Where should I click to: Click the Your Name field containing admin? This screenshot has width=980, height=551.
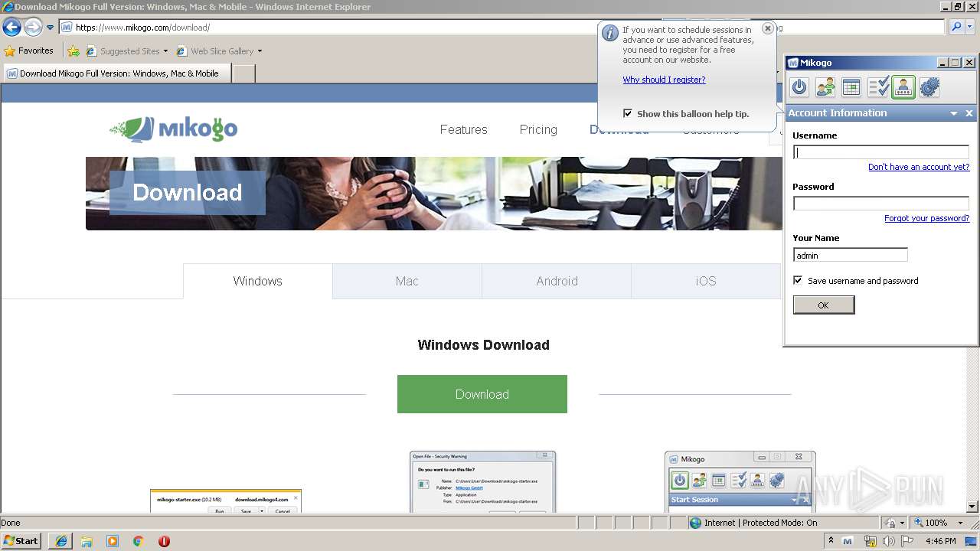coord(851,255)
